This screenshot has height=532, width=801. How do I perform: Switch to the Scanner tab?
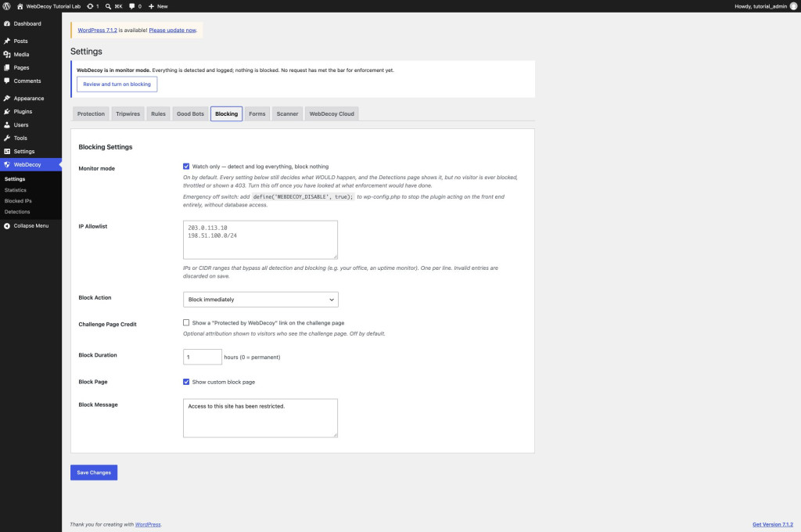(287, 114)
